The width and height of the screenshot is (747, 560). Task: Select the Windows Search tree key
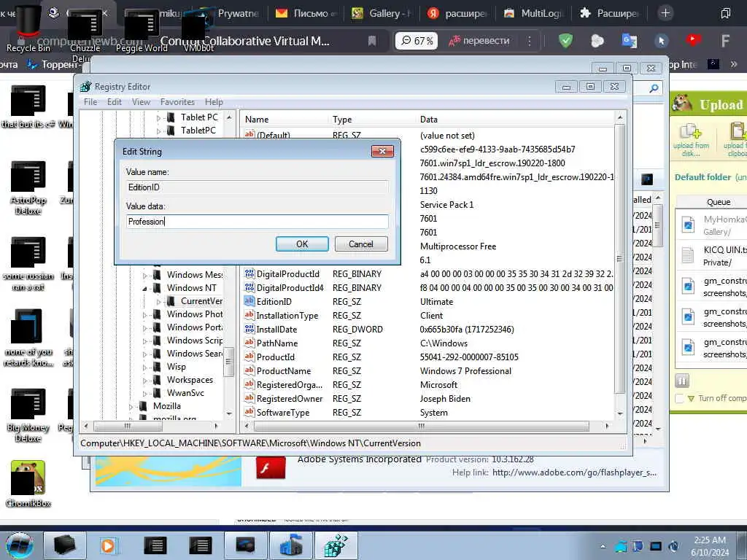coord(194,354)
